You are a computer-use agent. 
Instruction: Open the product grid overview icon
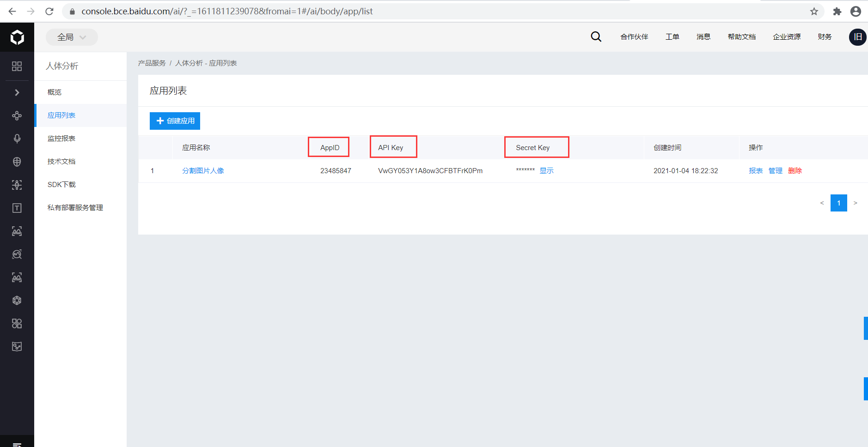point(17,66)
